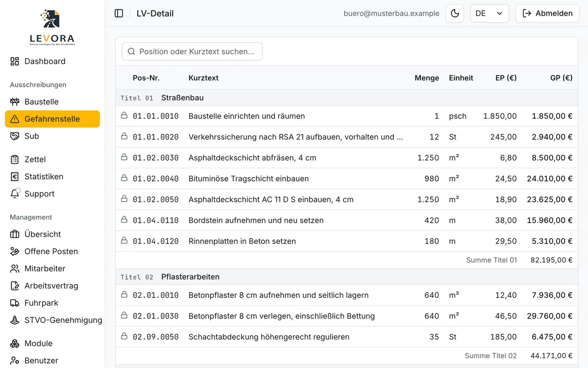The height and width of the screenshot is (368, 588).
Task: Open Sub sidebar item
Action: pos(52,136)
